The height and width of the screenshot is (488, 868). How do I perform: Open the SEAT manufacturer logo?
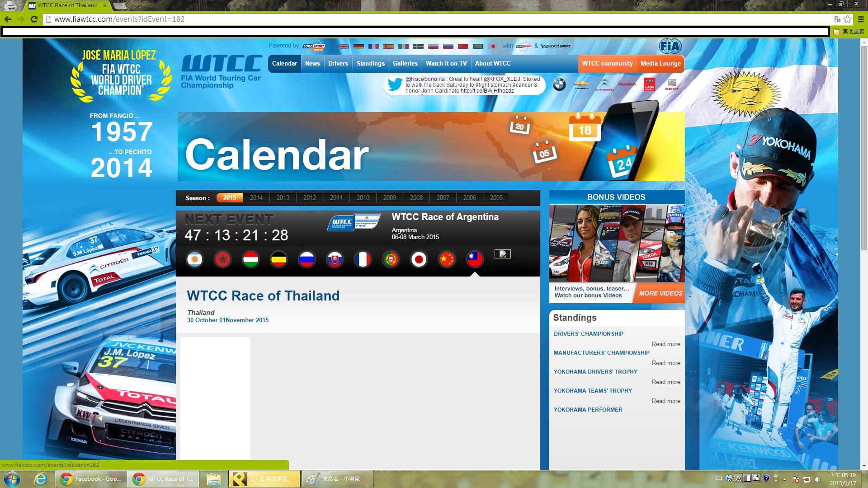point(672,84)
